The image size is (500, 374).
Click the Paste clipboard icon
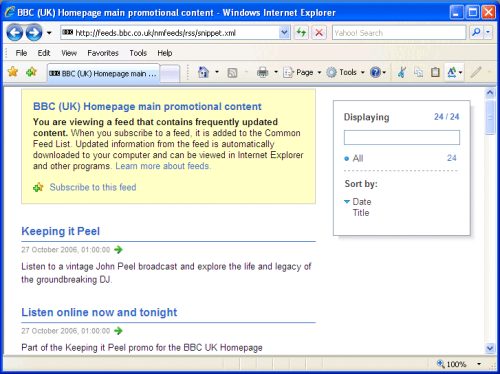point(435,72)
